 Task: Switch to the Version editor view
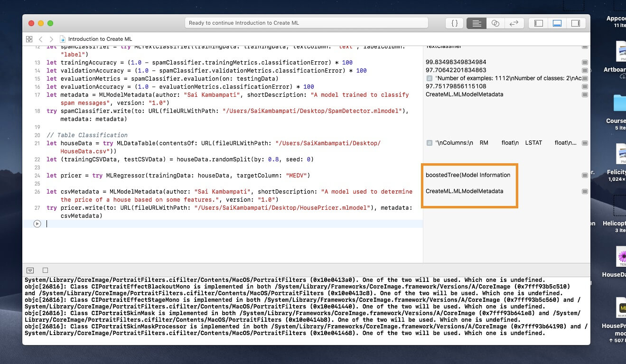514,23
